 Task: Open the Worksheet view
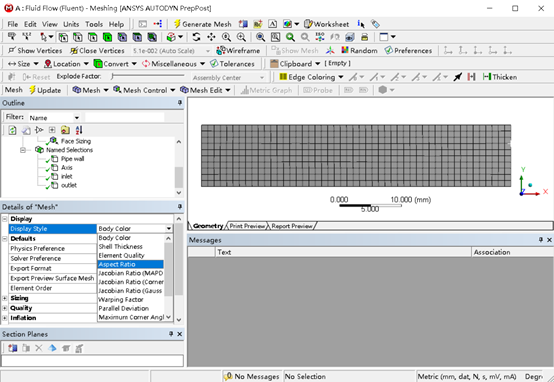(326, 24)
